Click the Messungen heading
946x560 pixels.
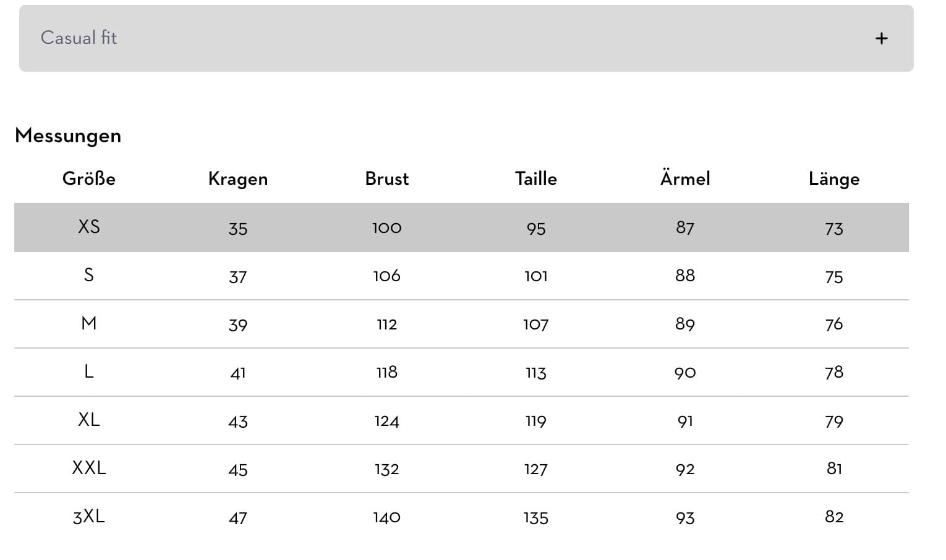point(68,135)
